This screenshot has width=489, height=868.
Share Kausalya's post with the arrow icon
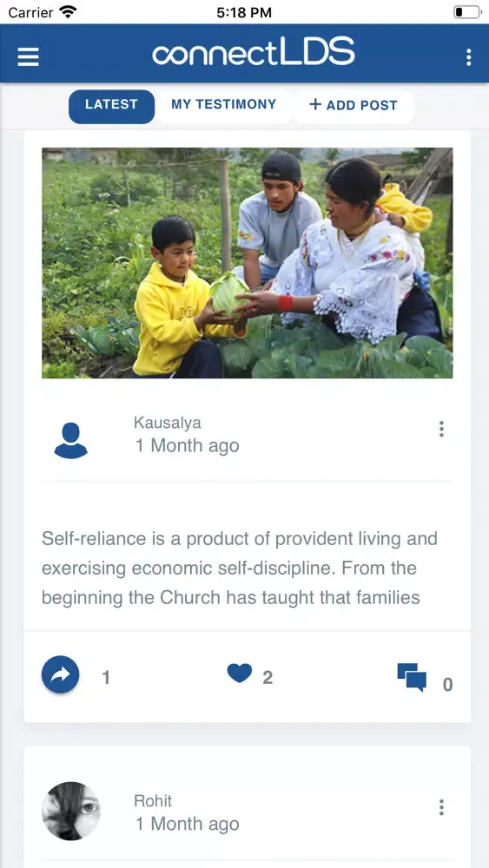[60, 674]
